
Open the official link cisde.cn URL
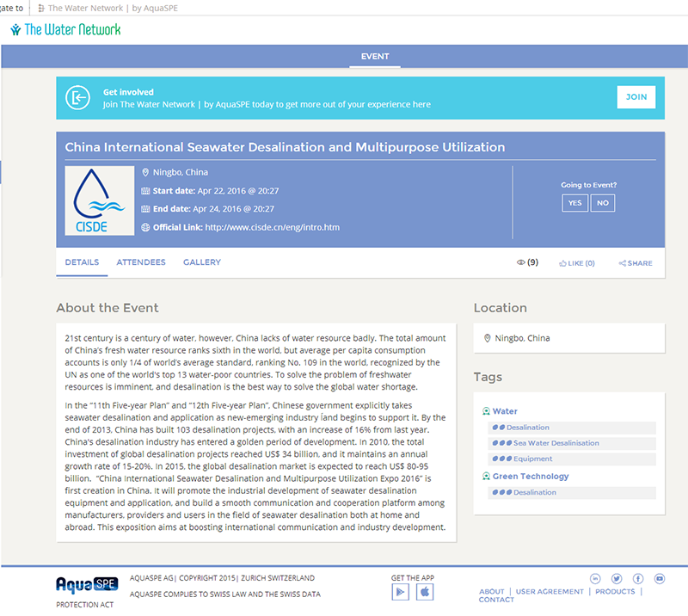pos(273,227)
